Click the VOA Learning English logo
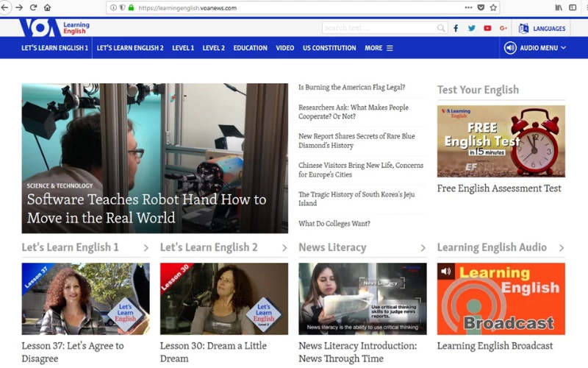The width and height of the screenshot is (588, 368). (54, 27)
